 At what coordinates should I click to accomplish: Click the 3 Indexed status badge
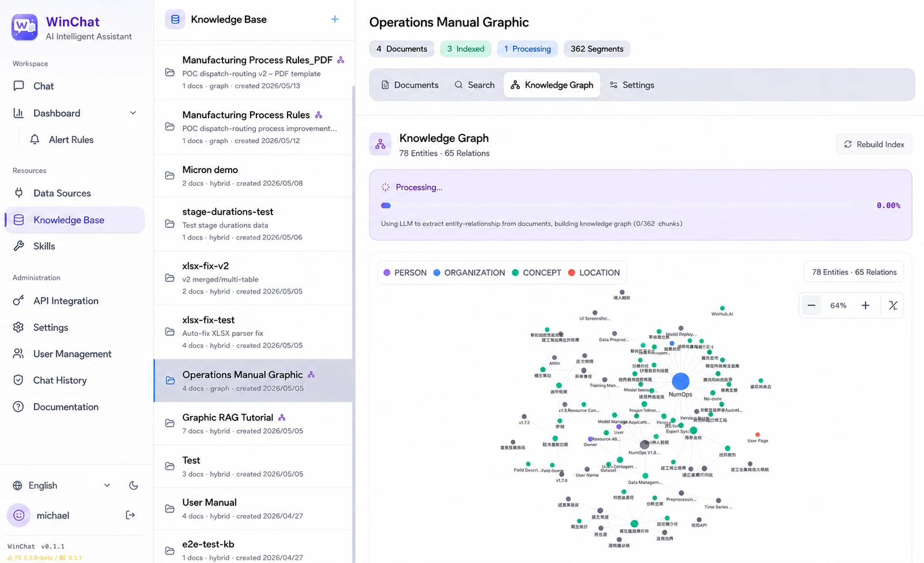[466, 49]
